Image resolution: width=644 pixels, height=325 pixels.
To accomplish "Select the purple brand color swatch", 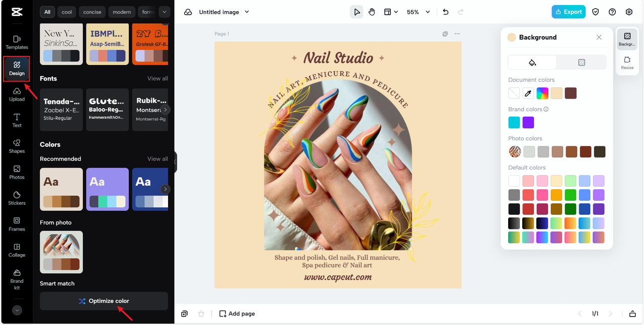I will [x=528, y=122].
